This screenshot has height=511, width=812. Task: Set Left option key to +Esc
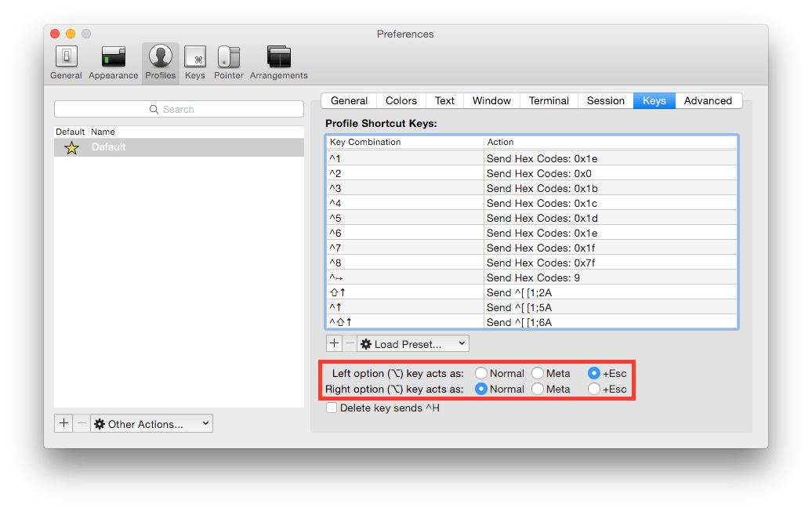594,373
